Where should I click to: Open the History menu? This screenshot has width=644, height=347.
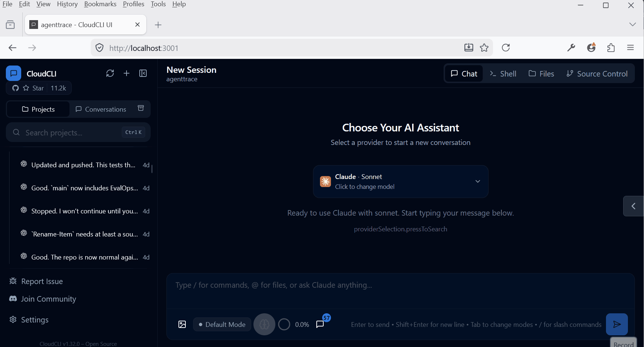click(67, 4)
